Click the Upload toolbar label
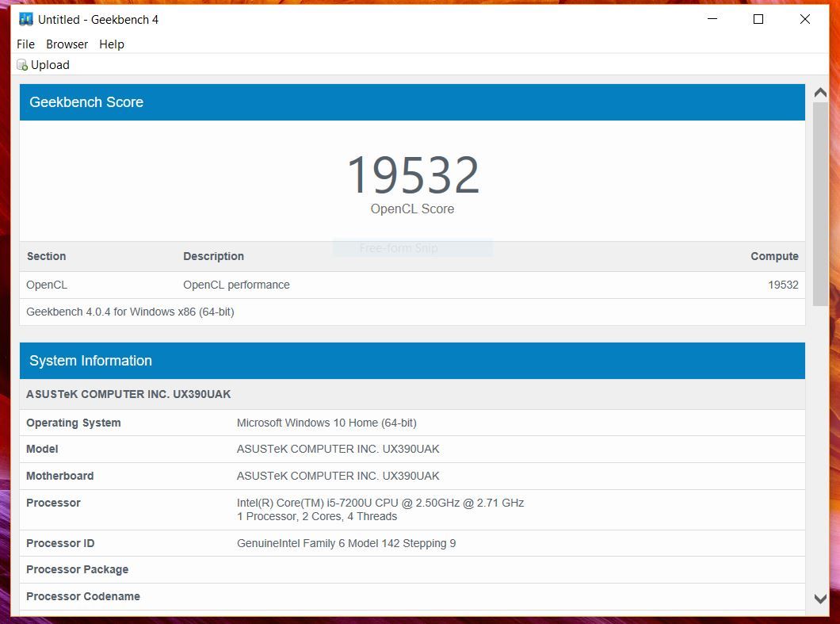 pyautogui.click(x=50, y=65)
